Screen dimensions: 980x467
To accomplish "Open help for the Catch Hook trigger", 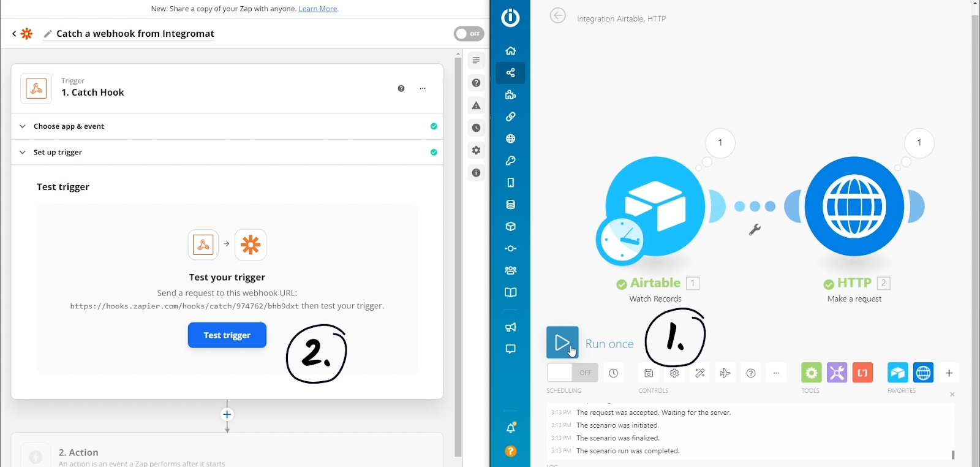I will pyautogui.click(x=401, y=88).
